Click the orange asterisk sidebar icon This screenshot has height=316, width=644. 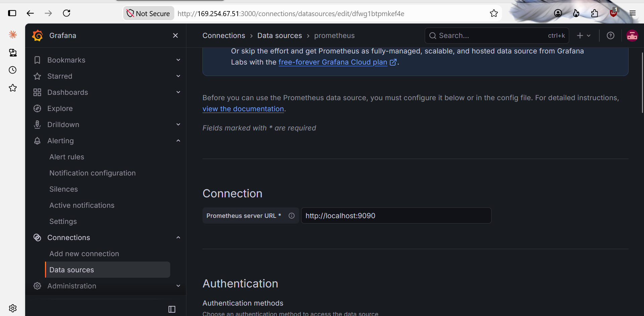13,34
